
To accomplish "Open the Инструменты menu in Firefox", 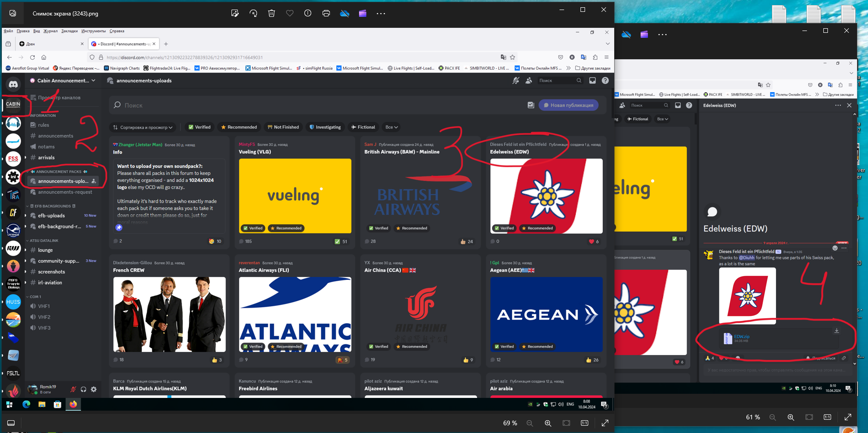I will [x=93, y=31].
